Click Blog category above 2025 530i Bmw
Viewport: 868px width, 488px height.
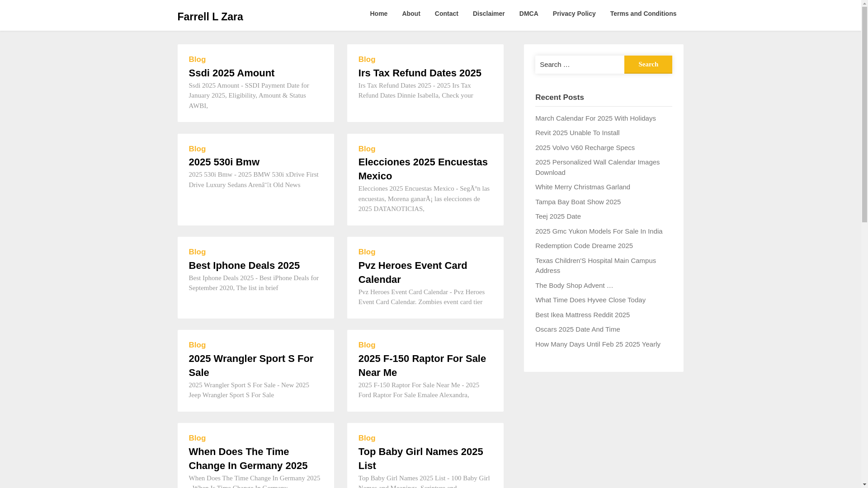197,149
